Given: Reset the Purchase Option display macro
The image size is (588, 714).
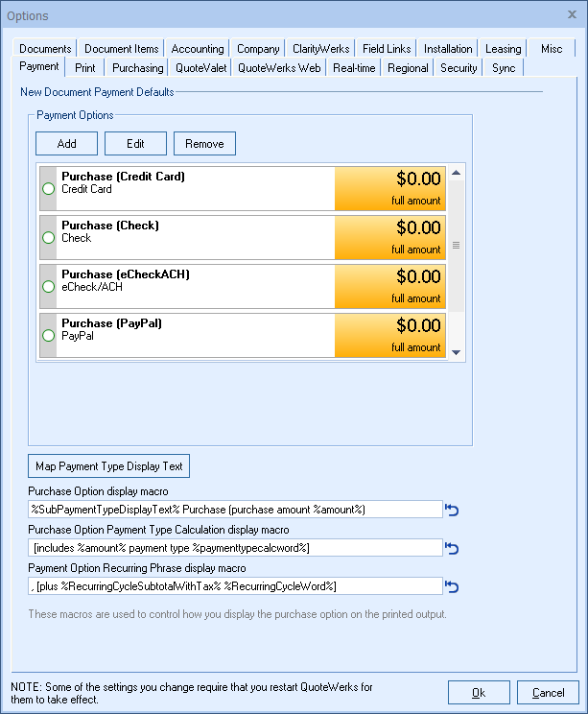Looking at the screenshot, I should pyautogui.click(x=453, y=510).
